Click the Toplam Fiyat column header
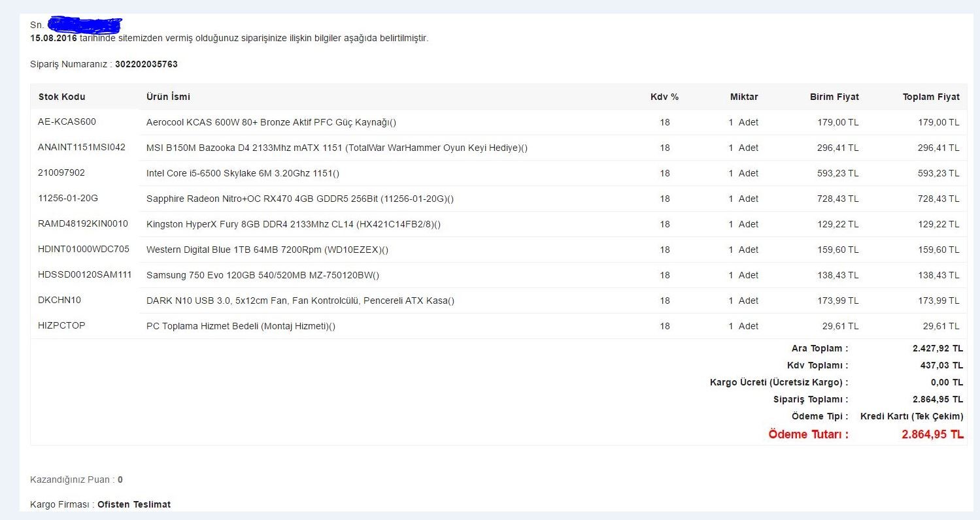 (931, 97)
